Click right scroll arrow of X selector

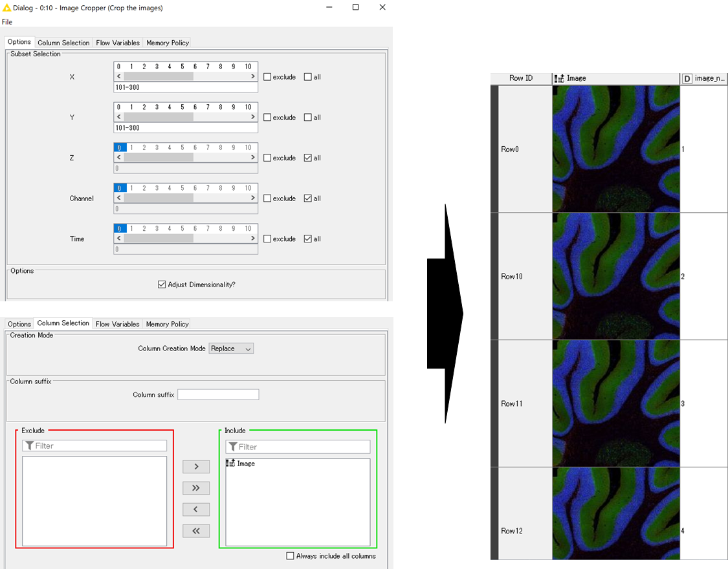pos(252,76)
